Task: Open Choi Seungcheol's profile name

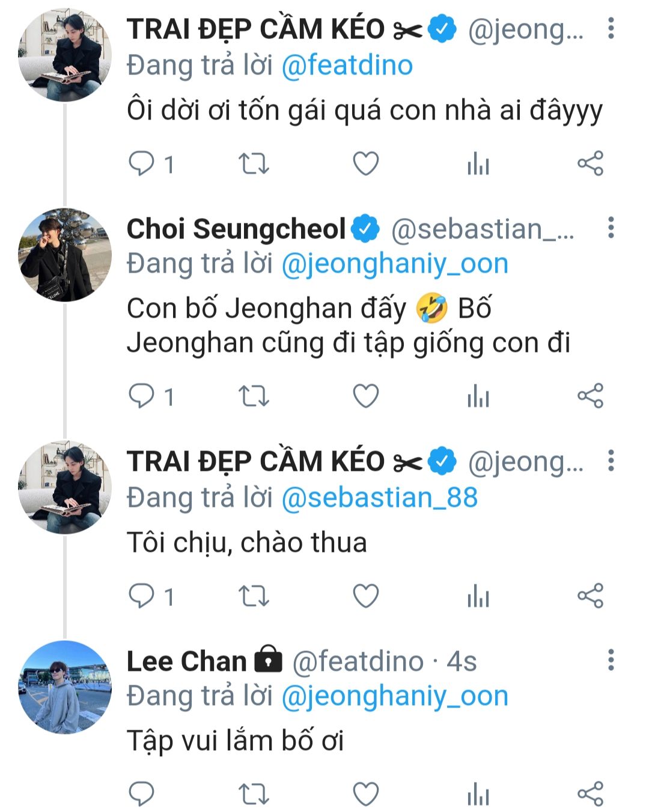Action: coord(236,229)
